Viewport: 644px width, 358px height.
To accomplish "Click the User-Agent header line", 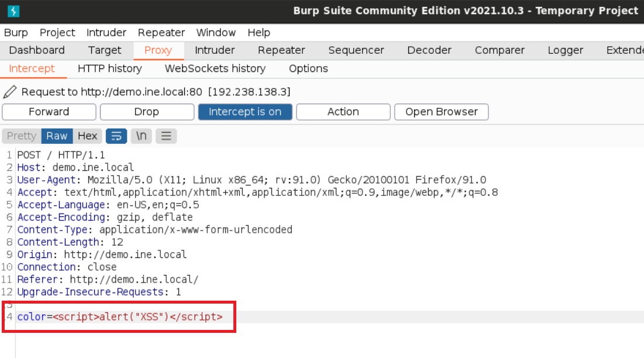I will coord(252,180).
